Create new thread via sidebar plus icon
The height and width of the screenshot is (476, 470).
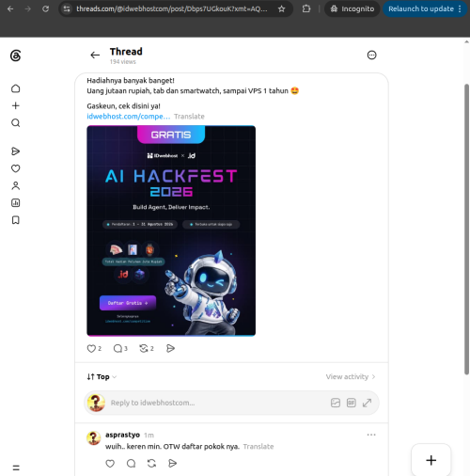click(x=15, y=105)
